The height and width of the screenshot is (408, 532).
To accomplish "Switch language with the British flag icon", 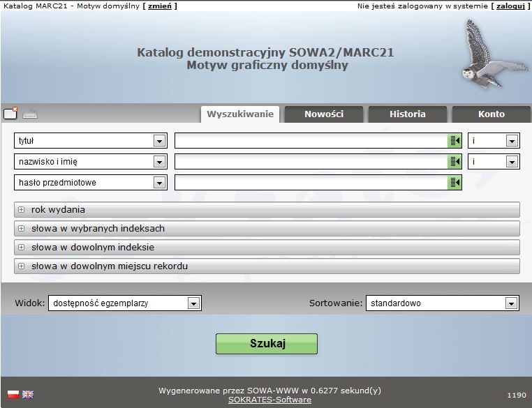I will point(28,394).
